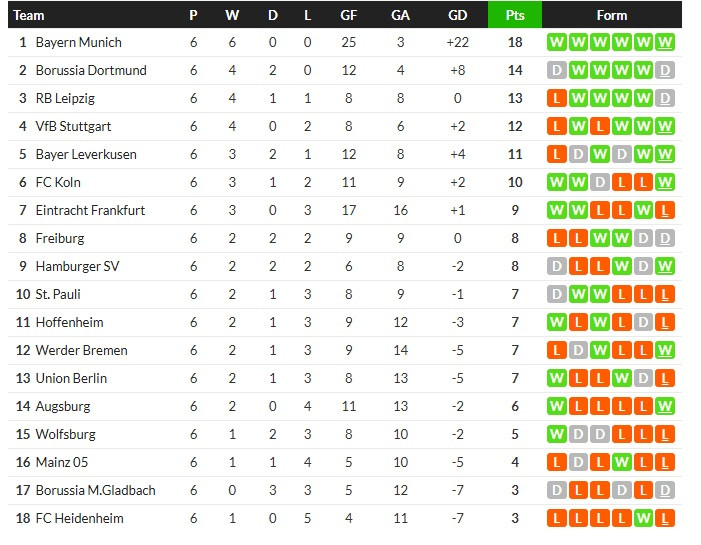Sort by GF goals-for column header
The height and width of the screenshot is (545, 701).
click(348, 15)
